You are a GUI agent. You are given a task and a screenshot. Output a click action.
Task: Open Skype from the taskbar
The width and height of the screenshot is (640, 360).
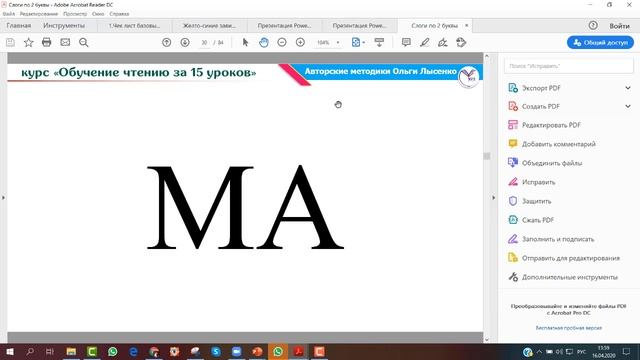point(216,351)
